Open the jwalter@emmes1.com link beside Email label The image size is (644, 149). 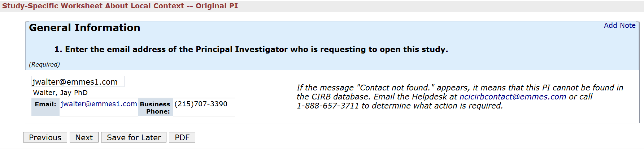tap(99, 104)
